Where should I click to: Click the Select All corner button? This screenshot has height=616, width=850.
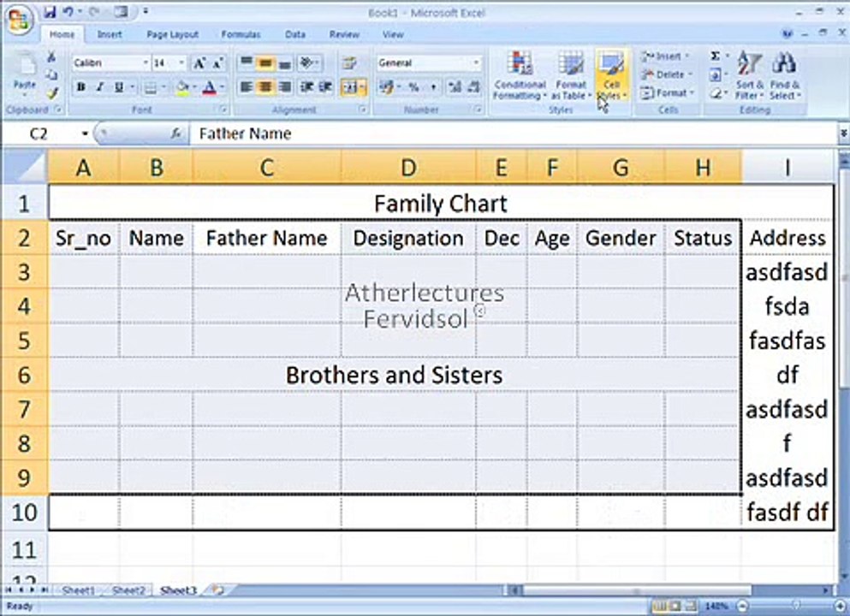(x=24, y=168)
